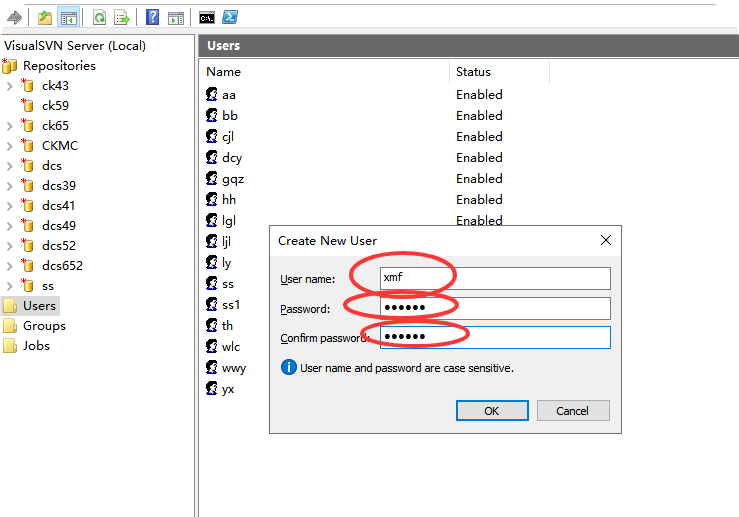
Task: Select user ljl in the list
Action: point(226,241)
